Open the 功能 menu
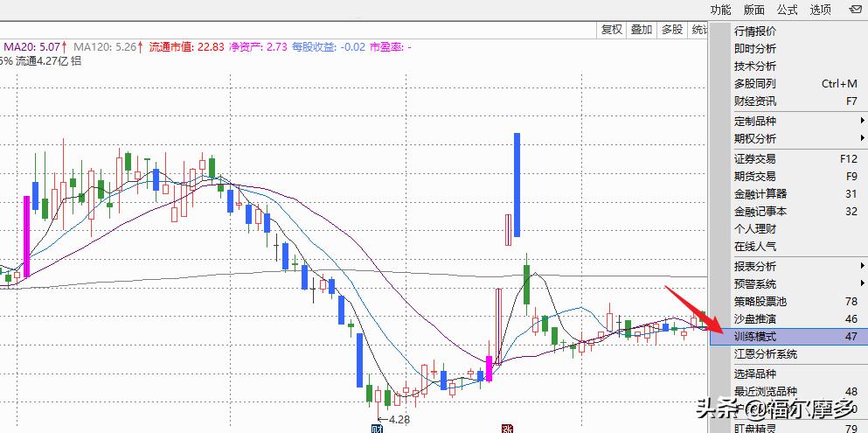This screenshot has width=868, height=433. [x=721, y=10]
